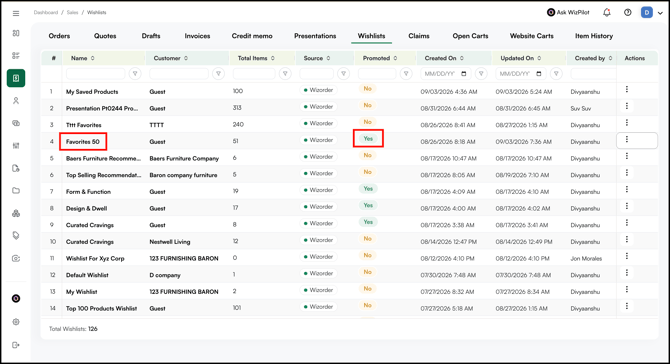The height and width of the screenshot is (364, 670).
Task: Switch to the Presentations tab
Action: [x=315, y=36]
